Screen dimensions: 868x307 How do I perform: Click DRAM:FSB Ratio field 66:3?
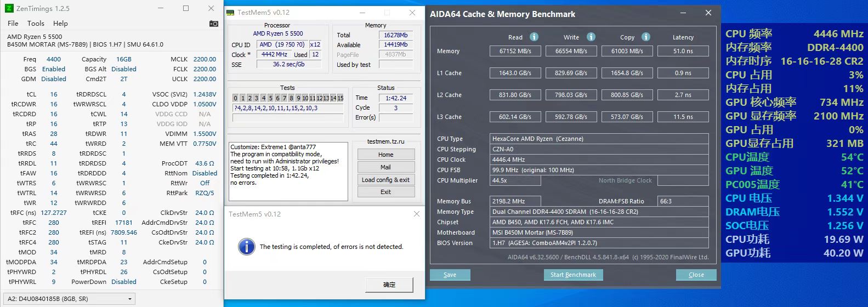(683, 201)
